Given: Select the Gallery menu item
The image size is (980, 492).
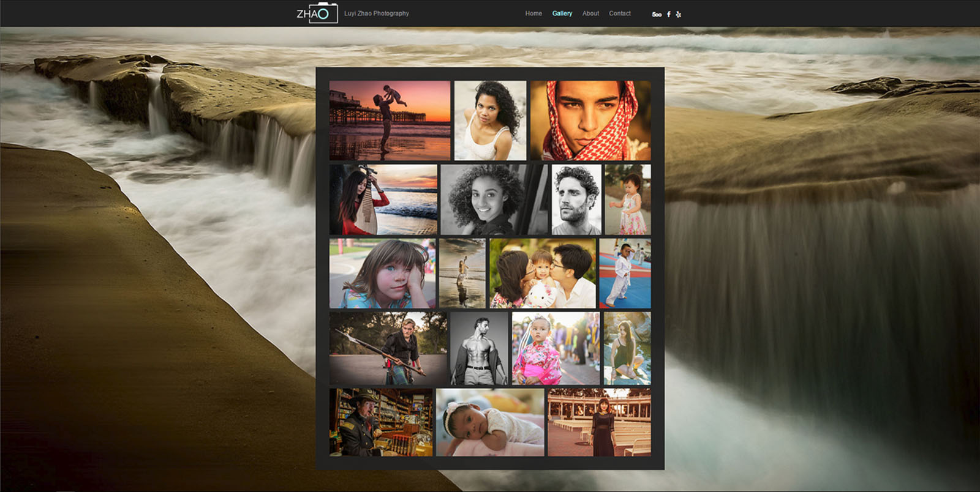Looking at the screenshot, I should pos(562,13).
